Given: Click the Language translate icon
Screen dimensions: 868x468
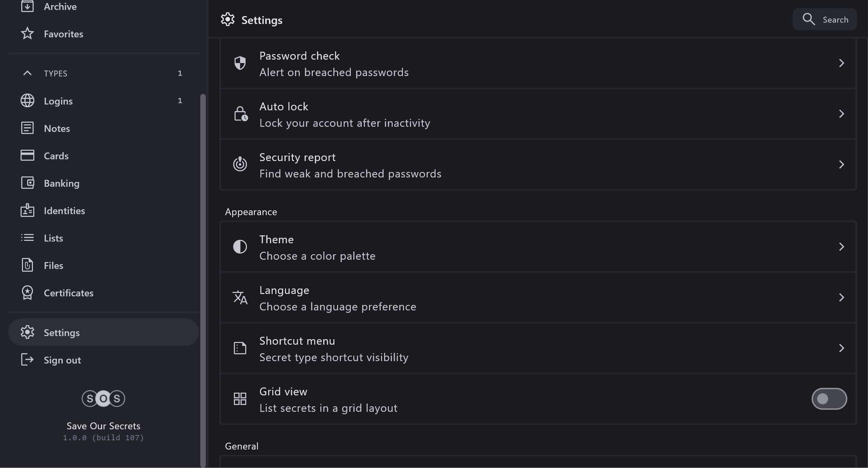Looking at the screenshot, I should click(x=240, y=297).
